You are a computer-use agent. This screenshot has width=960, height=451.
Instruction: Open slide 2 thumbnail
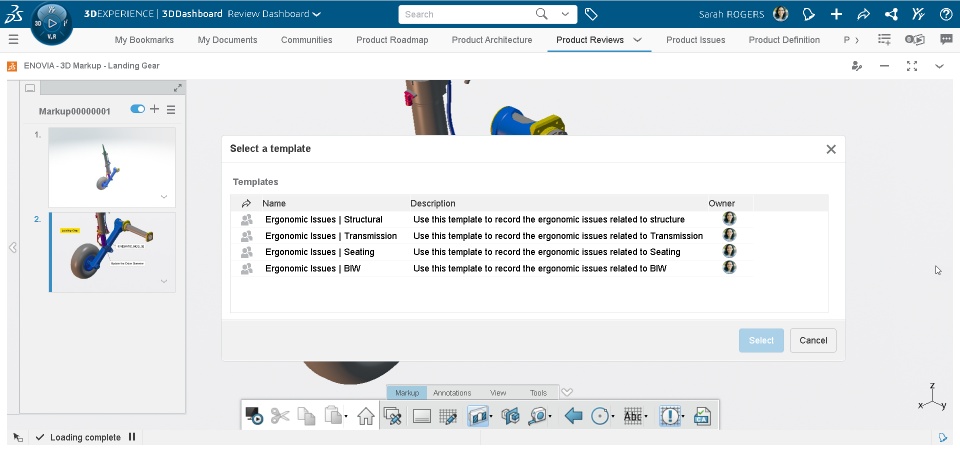(112, 252)
